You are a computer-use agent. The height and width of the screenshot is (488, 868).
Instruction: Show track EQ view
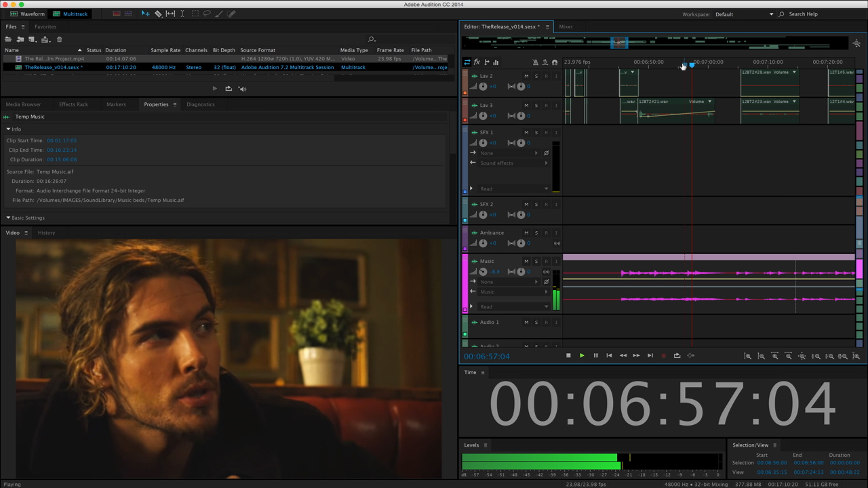click(x=495, y=62)
